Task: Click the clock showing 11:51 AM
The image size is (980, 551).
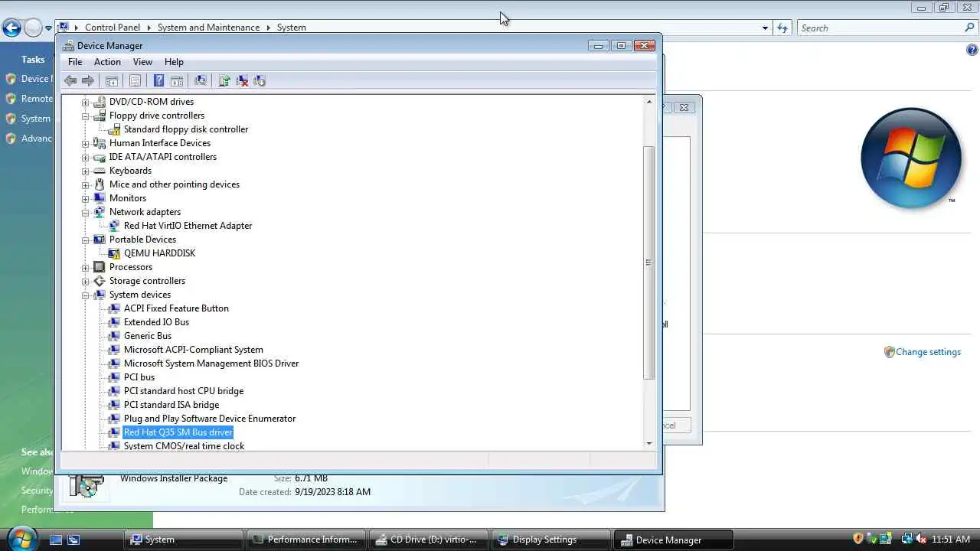Action: tap(952, 540)
